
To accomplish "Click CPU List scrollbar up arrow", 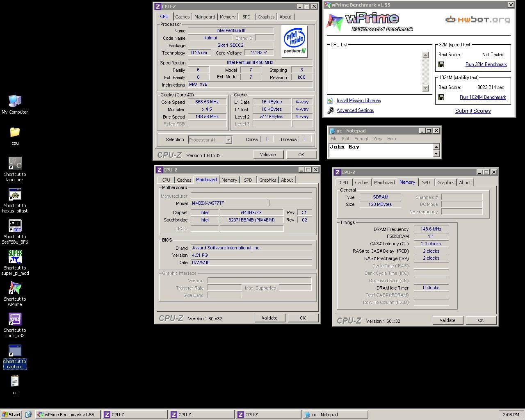I will [425, 55].
